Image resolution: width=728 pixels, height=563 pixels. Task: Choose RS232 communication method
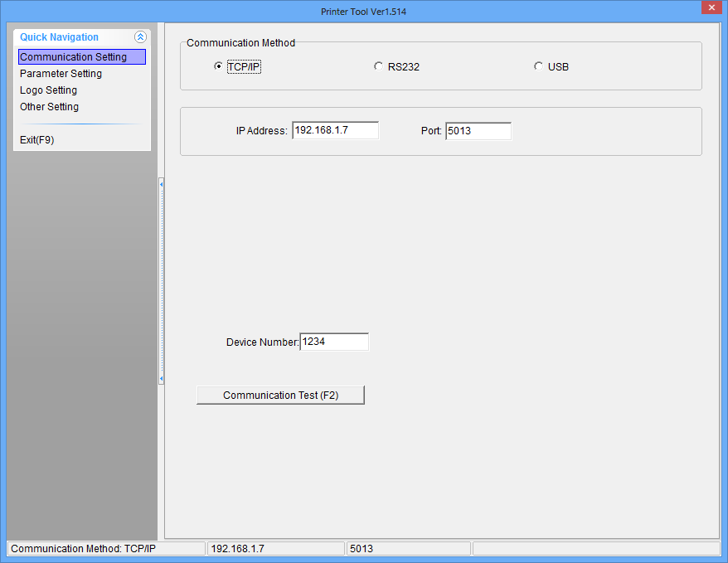(379, 66)
